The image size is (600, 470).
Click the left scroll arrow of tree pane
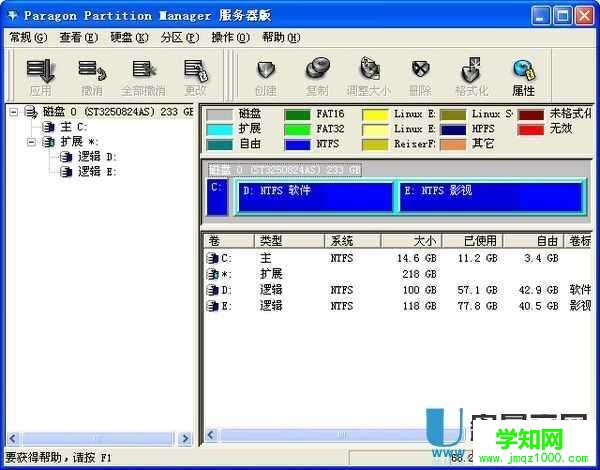pyautogui.click(x=13, y=438)
